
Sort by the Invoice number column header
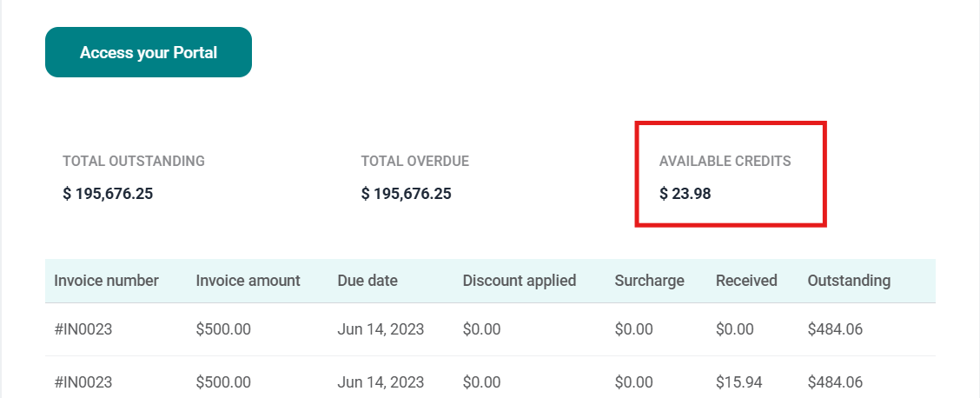[106, 281]
